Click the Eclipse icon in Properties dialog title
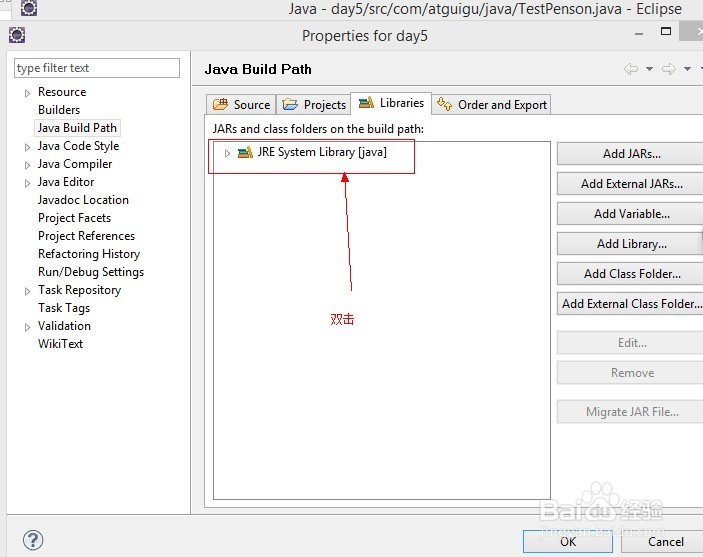 coord(17,35)
